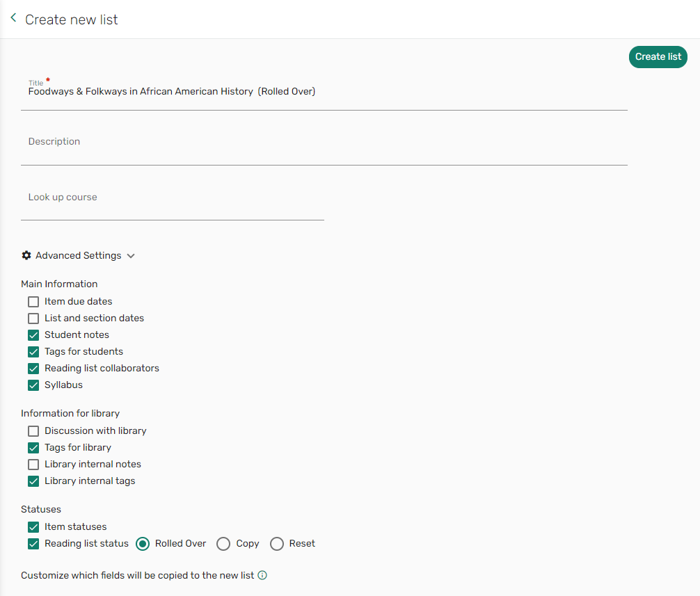Uncheck the Syllabus checkbox
The height and width of the screenshot is (596, 700).
(33, 385)
